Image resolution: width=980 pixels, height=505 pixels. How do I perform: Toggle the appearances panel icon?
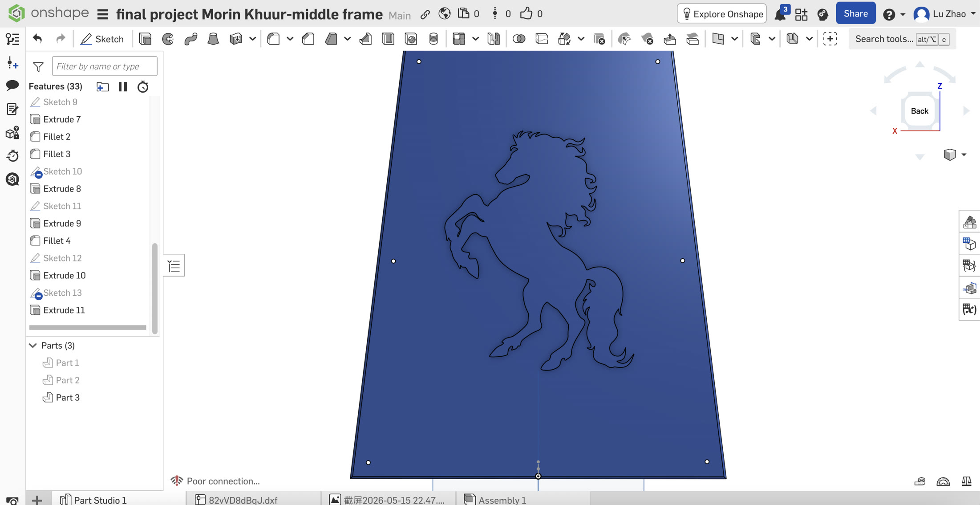tap(969, 222)
